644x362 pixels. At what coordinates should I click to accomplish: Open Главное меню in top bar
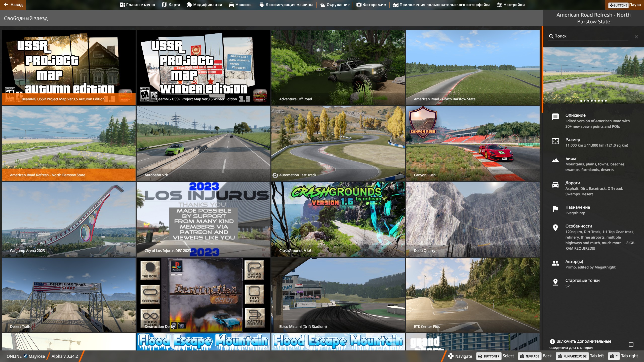[137, 5]
